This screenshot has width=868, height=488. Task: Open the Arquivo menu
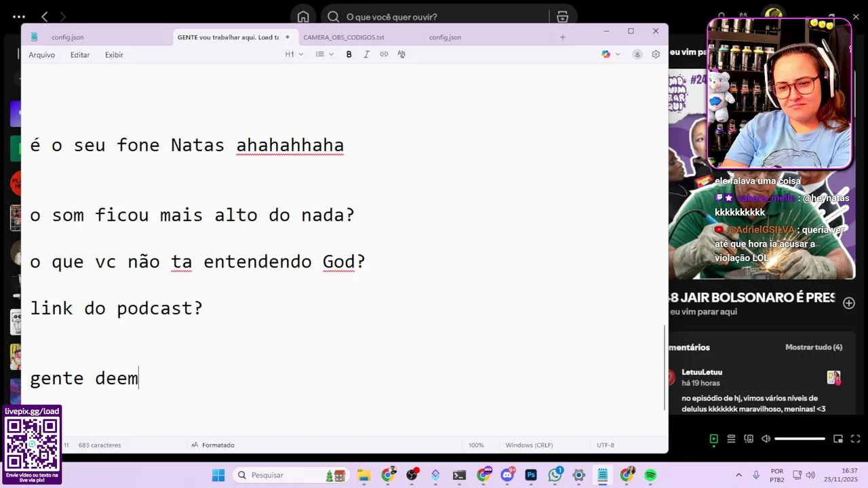click(41, 55)
